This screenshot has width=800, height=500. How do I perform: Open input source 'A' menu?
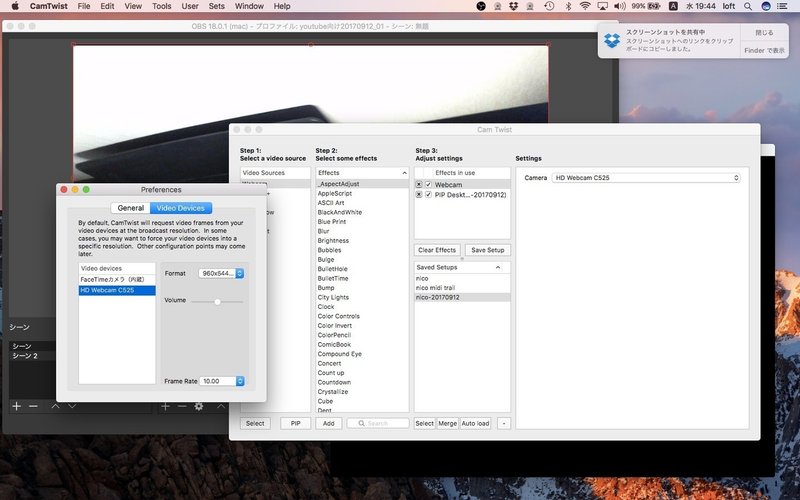pos(673,6)
